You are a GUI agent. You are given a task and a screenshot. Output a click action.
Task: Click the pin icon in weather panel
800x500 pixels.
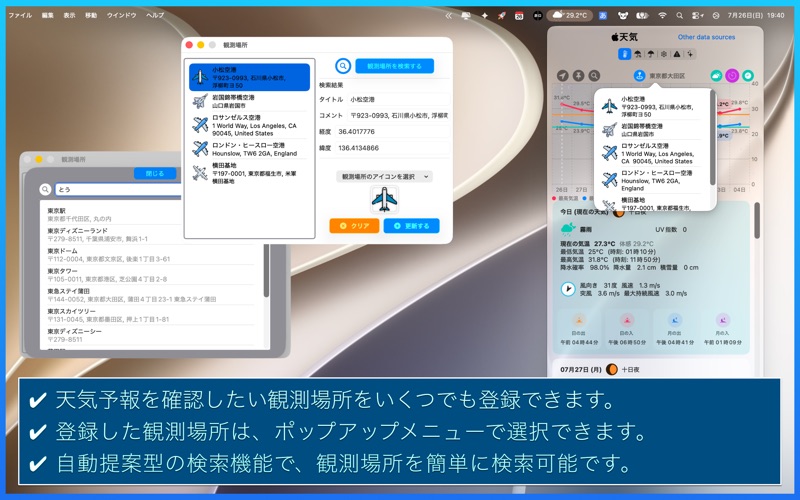578,76
